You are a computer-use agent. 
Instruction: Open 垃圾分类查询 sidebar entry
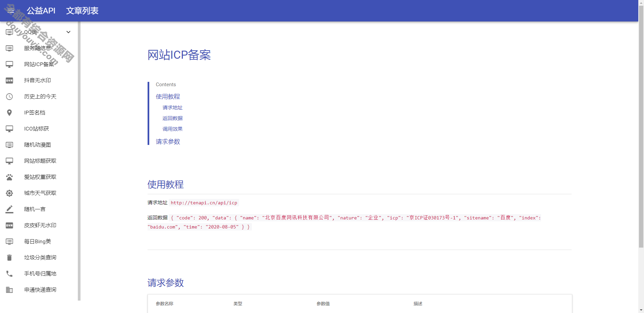click(x=40, y=258)
